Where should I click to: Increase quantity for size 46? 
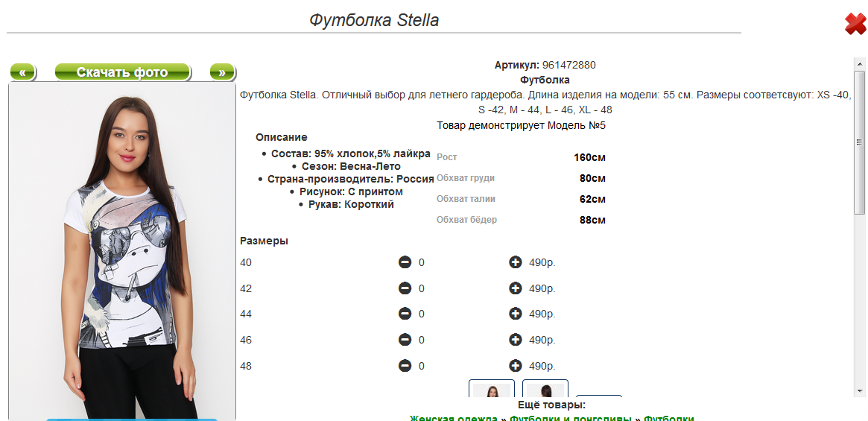click(515, 340)
